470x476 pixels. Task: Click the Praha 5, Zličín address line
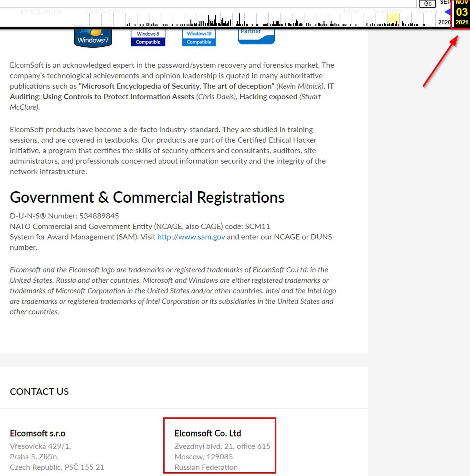[34, 457]
